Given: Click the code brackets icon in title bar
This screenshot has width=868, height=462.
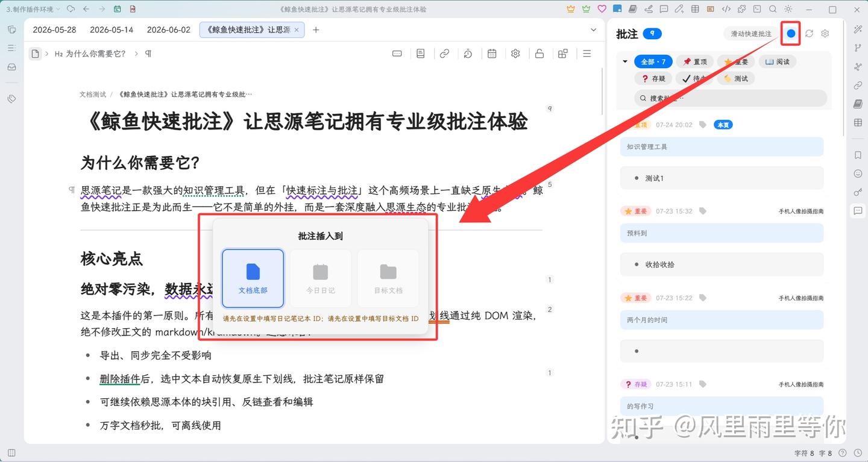Looking at the screenshot, I should pos(726,9).
